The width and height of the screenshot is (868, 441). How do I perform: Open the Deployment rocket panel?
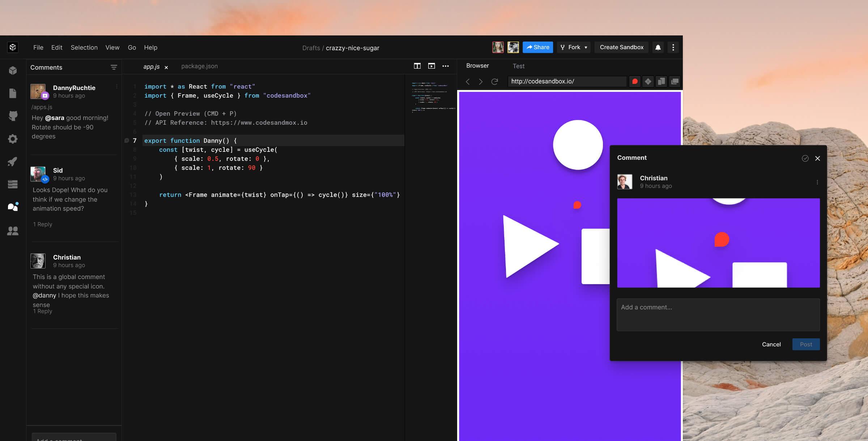click(13, 162)
